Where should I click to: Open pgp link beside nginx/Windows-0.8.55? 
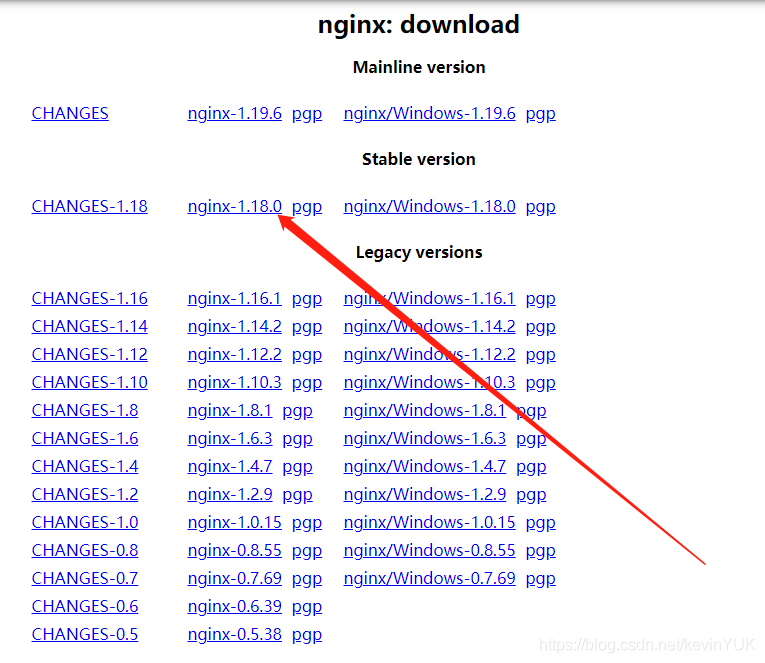[541, 551]
